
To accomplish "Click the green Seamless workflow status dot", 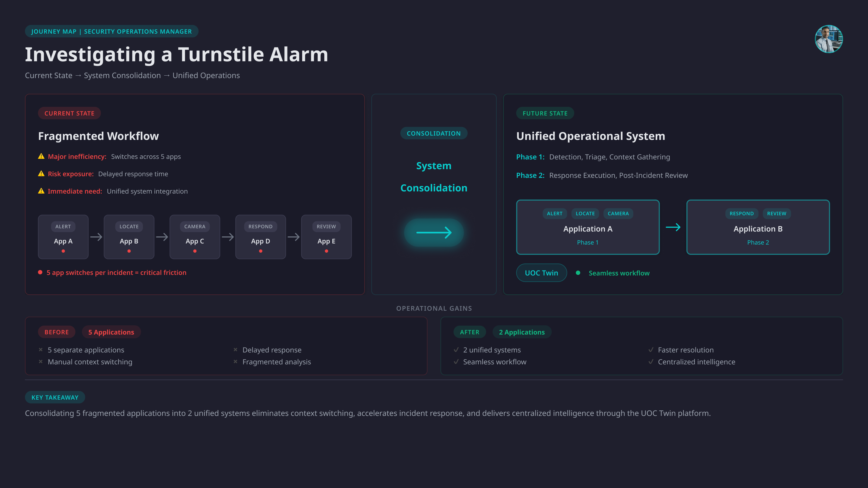I will [578, 273].
